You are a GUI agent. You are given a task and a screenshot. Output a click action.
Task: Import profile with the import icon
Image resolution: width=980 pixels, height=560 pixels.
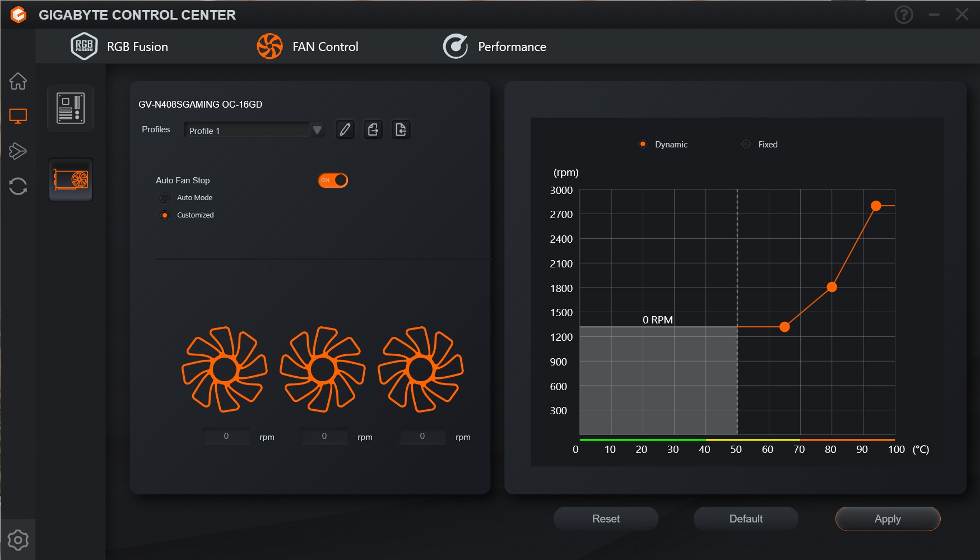tap(401, 130)
